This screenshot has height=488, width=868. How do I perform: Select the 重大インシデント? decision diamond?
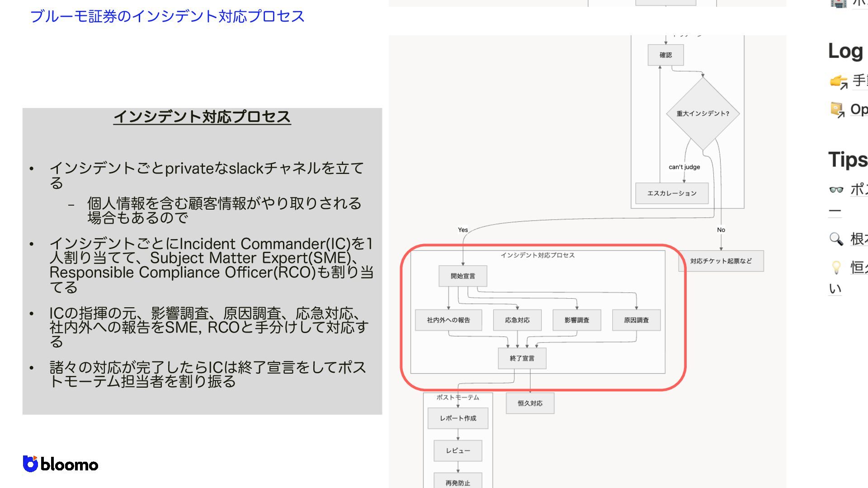(703, 113)
